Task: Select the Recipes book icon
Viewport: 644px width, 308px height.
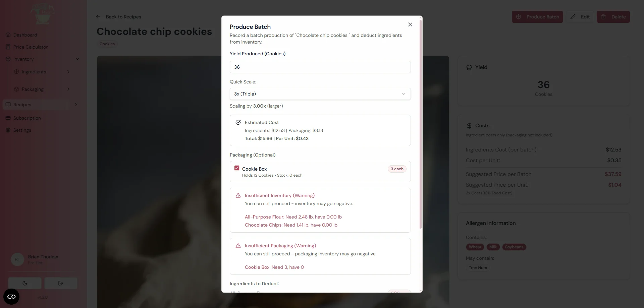Action: click(8, 104)
